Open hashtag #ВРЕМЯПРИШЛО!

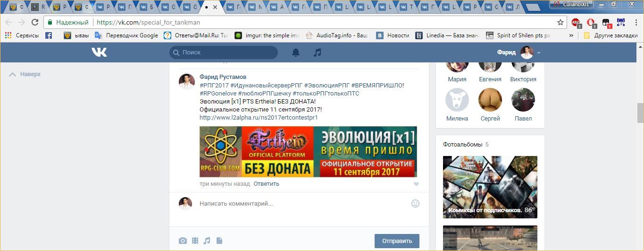(377, 85)
